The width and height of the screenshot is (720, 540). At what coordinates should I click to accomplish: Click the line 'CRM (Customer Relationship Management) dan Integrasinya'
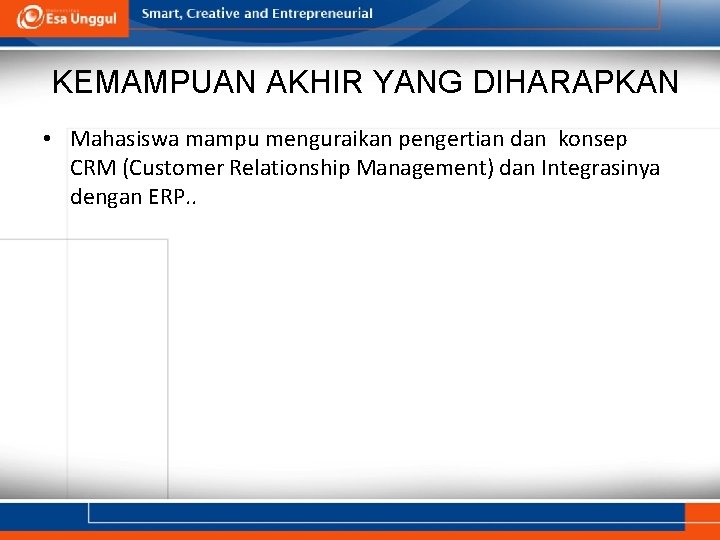pos(365,168)
